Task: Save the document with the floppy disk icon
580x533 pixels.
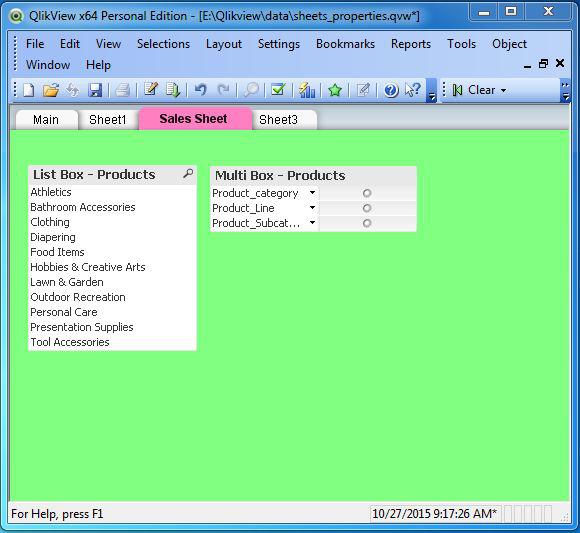Action: coord(95,90)
